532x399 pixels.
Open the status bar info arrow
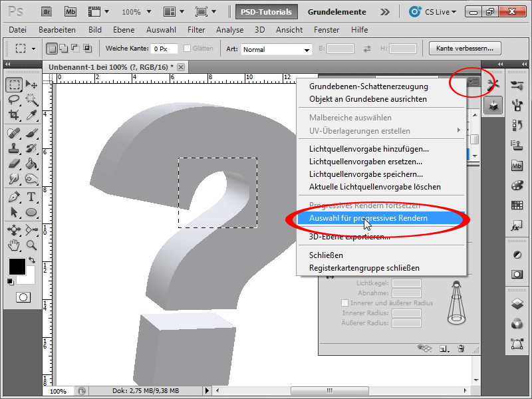(207, 391)
